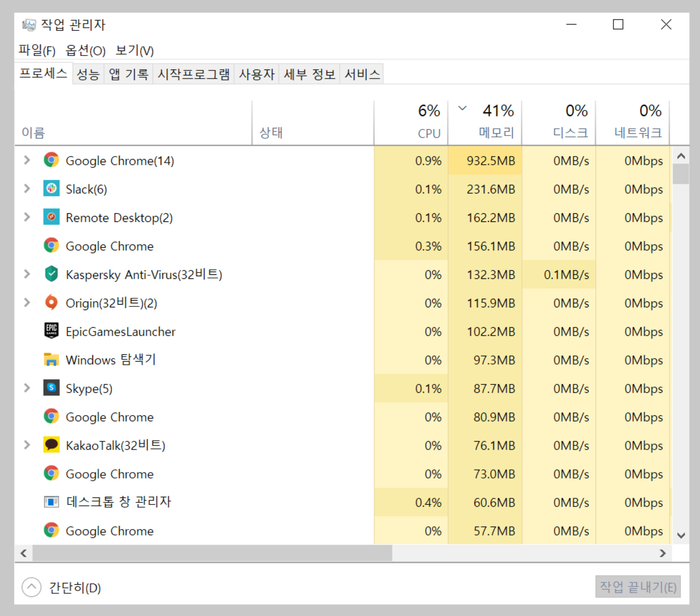This screenshot has height=616, width=700.
Task: Switch to the 사용자 tab
Action: point(257,74)
